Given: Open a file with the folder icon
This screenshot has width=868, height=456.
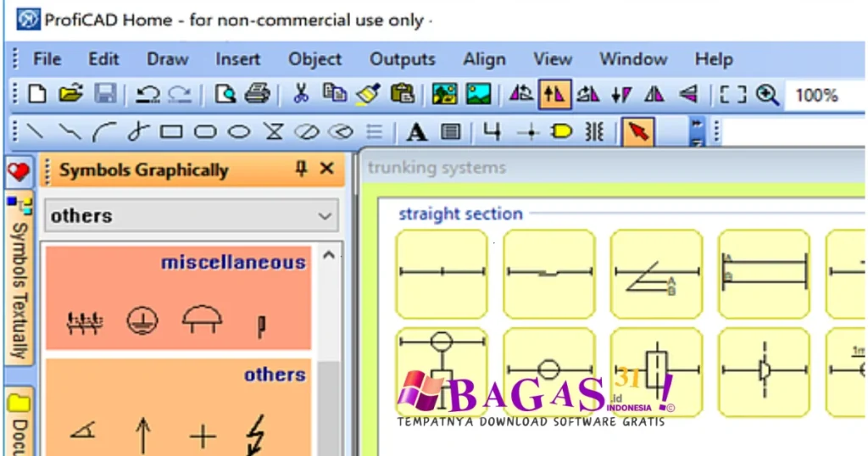Looking at the screenshot, I should [71, 94].
